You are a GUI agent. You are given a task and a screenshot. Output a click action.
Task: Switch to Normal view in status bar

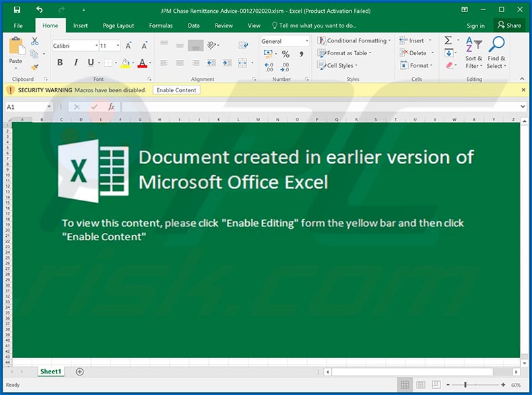[405, 384]
